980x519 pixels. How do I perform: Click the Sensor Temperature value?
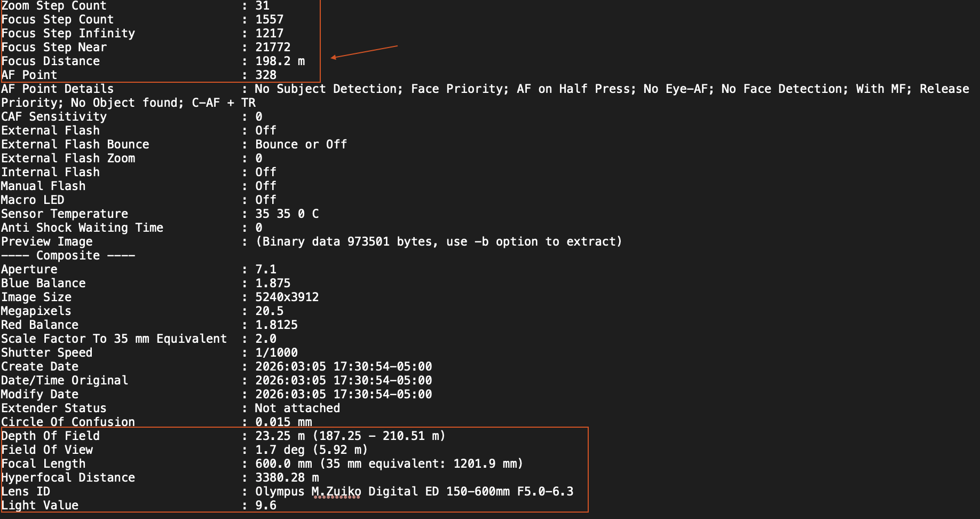click(287, 214)
